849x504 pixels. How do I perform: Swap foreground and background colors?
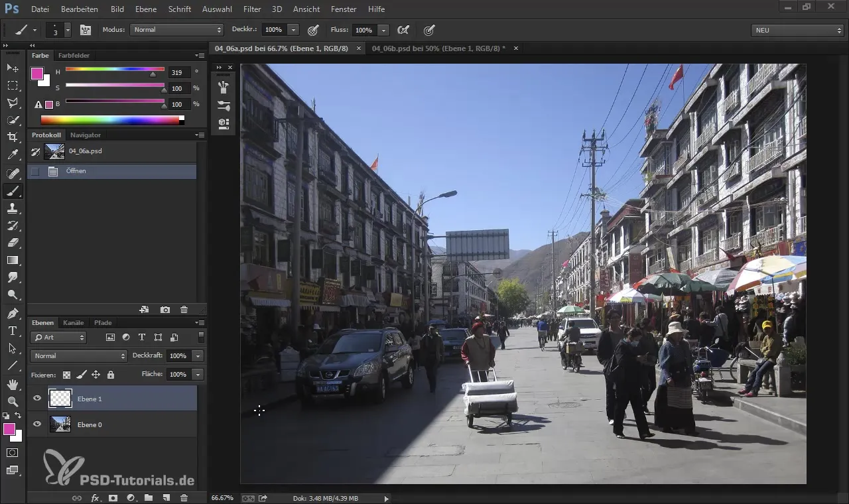click(x=19, y=416)
